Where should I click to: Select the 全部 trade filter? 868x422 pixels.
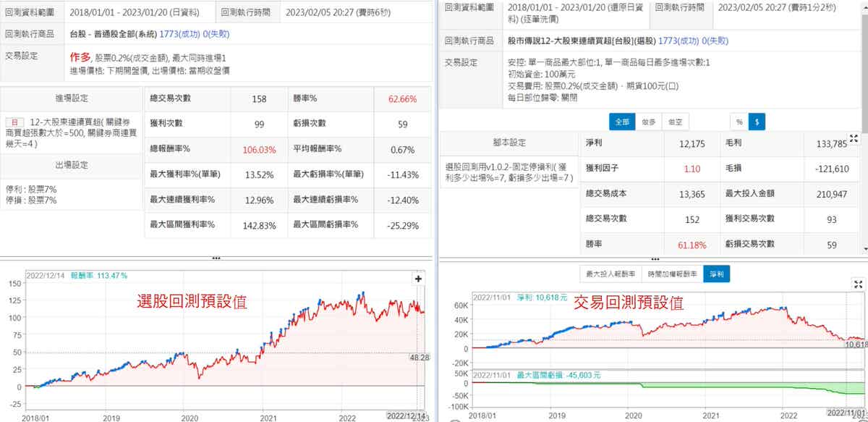[x=621, y=122]
